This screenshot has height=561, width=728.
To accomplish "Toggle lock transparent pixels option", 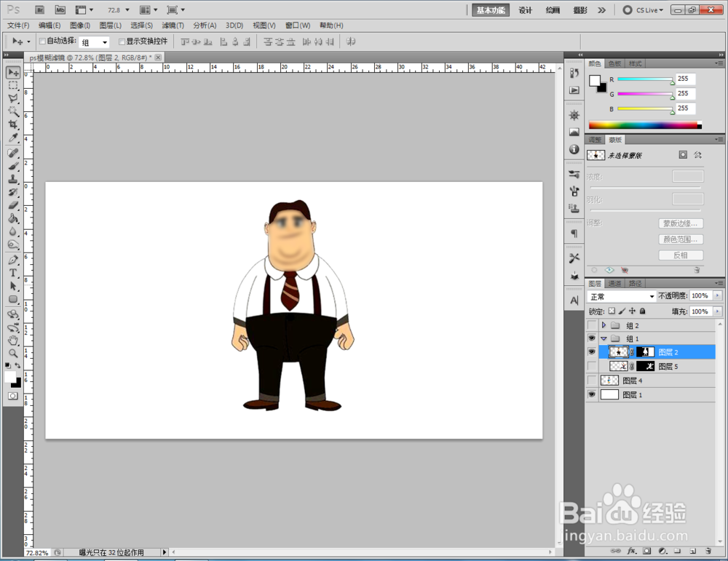I will click(612, 311).
